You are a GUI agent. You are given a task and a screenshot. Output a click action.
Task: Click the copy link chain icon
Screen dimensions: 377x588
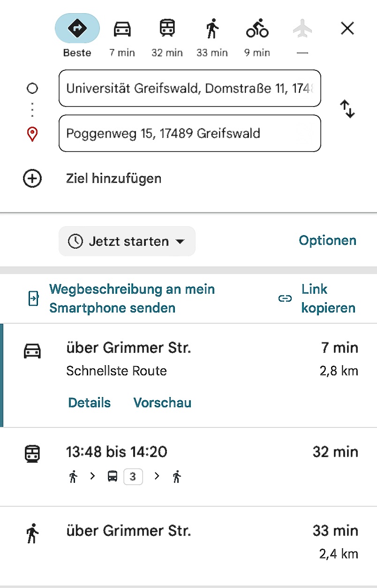click(x=285, y=299)
